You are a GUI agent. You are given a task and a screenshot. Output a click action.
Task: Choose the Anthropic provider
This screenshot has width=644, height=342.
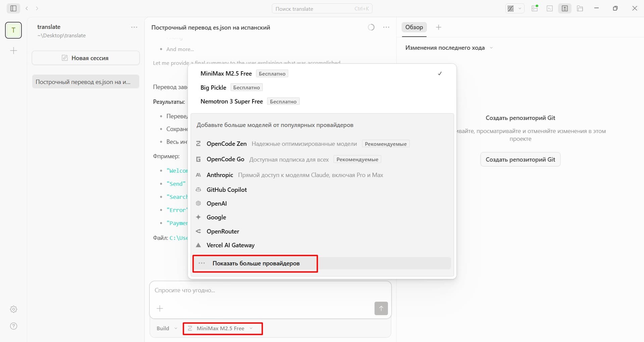click(322, 175)
